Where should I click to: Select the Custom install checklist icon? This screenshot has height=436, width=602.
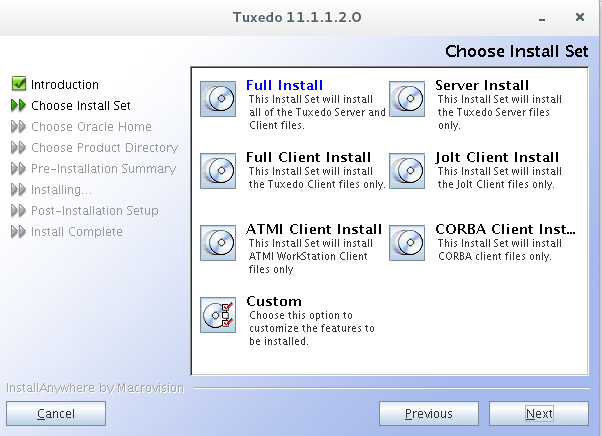[x=218, y=315]
